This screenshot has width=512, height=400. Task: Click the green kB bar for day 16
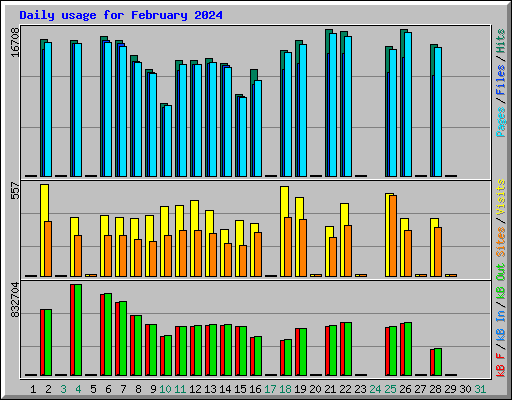(x=258, y=356)
